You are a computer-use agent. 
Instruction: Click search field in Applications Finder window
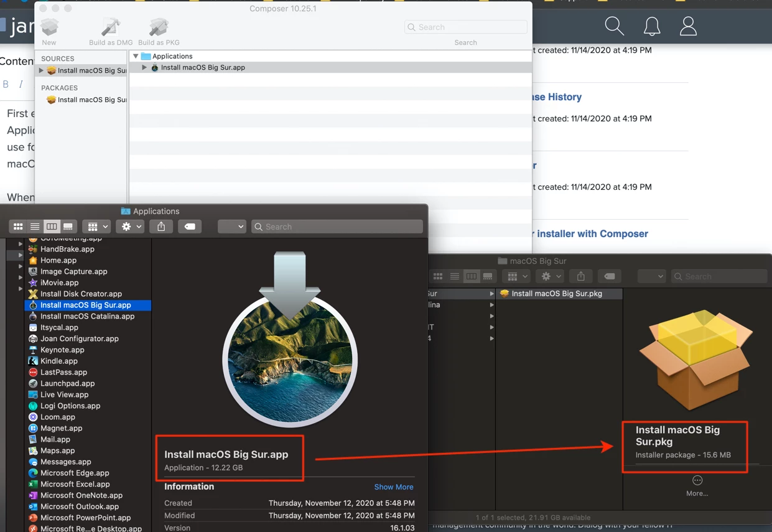click(337, 226)
